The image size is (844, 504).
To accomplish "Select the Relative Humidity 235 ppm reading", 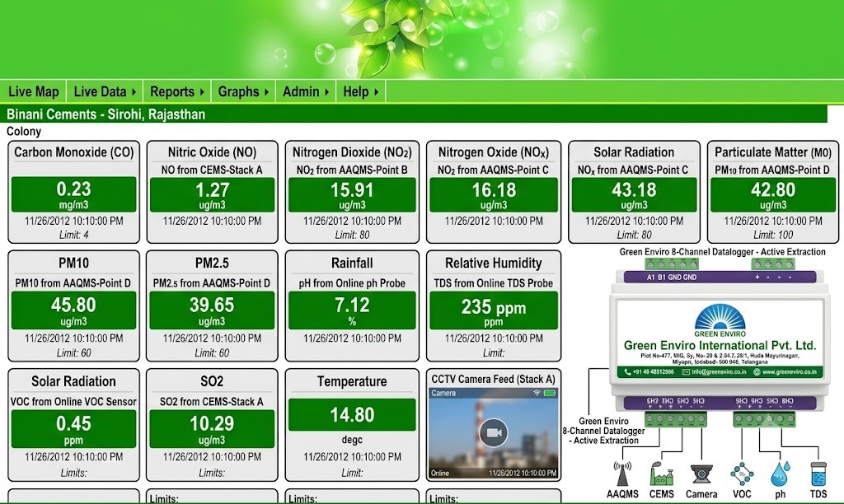I will 494,310.
